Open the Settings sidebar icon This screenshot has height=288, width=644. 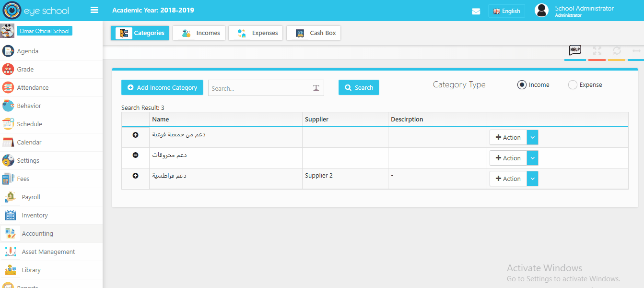coord(8,160)
